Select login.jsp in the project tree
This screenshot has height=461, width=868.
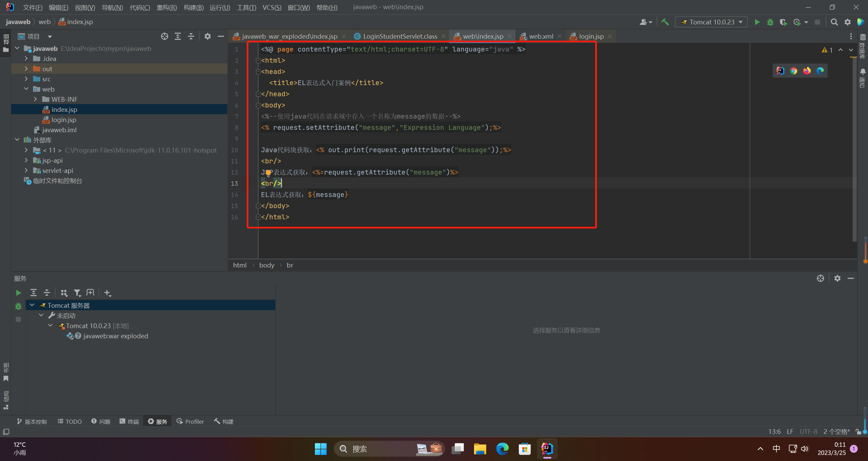tap(64, 120)
